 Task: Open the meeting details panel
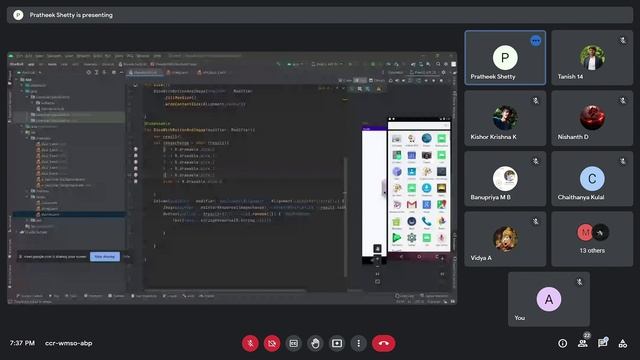pos(562,344)
